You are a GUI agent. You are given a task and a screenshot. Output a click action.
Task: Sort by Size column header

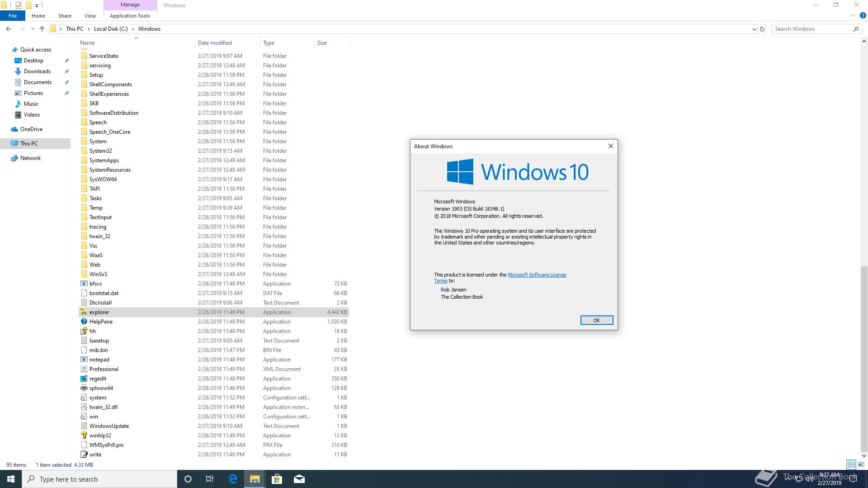332,43
